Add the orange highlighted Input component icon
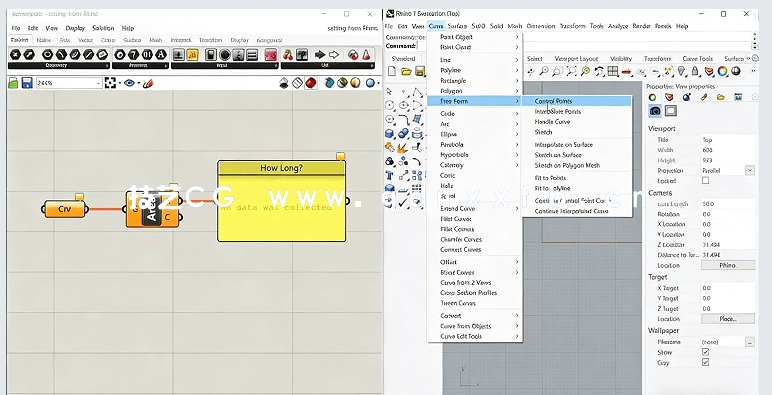Image resolution: width=772 pixels, height=395 pixels. point(193,54)
